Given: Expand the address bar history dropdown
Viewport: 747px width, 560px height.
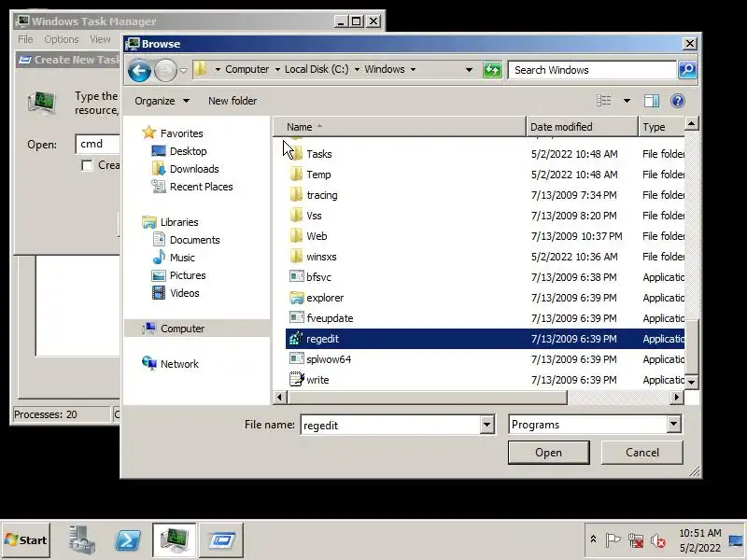Looking at the screenshot, I should tap(469, 69).
